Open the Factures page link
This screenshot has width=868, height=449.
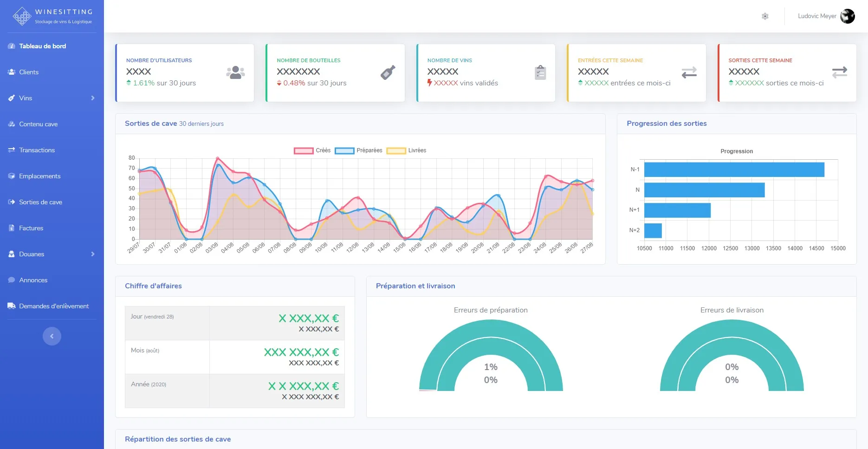(31, 228)
